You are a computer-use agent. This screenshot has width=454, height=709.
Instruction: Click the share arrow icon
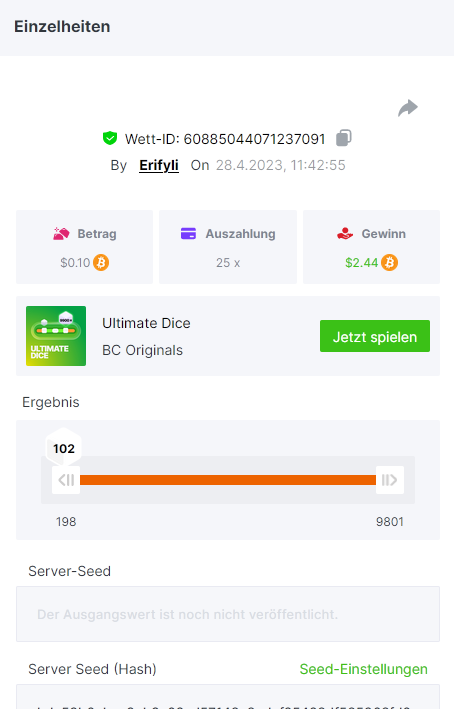pyautogui.click(x=408, y=108)
